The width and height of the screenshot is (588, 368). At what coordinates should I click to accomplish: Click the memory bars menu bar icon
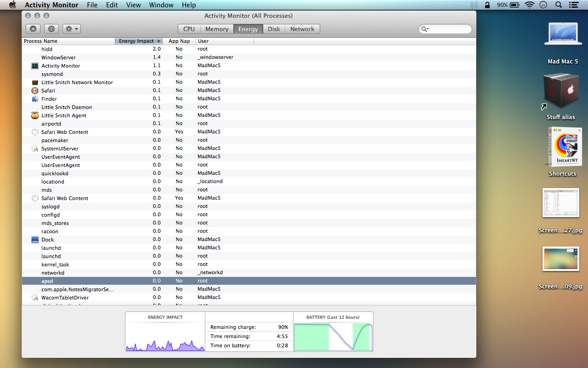474,5
